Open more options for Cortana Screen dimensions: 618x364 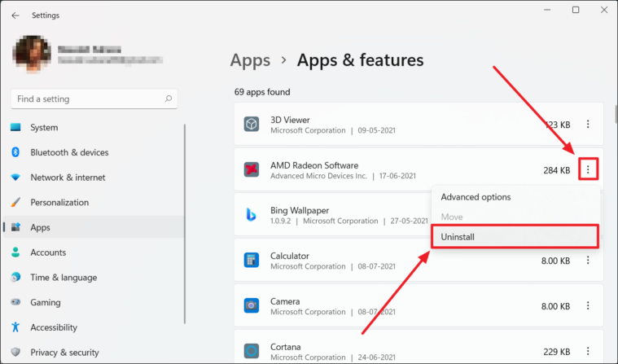(x=588, y=351)
